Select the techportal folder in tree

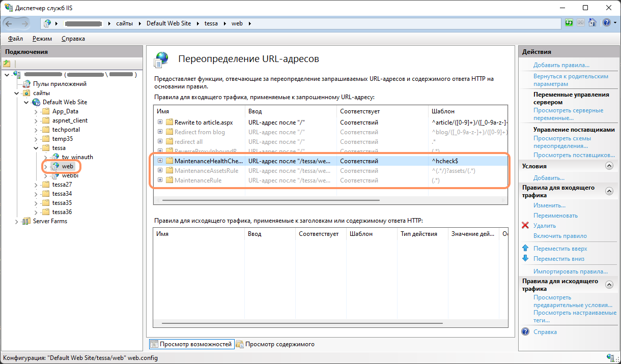66,130
